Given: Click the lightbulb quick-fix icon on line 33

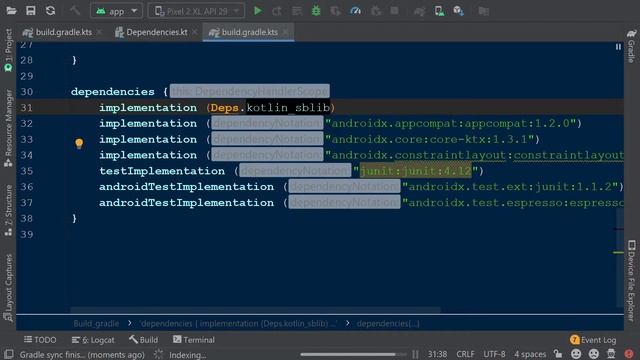Looking at the screenshot, I should pyautogui.click(x=79, y=143).
